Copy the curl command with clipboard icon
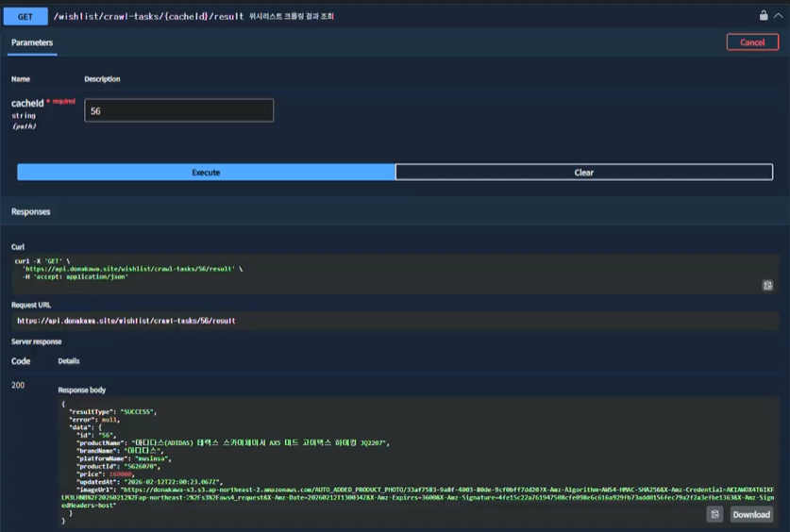Viewport: 790px width, 532px height. 767,286
